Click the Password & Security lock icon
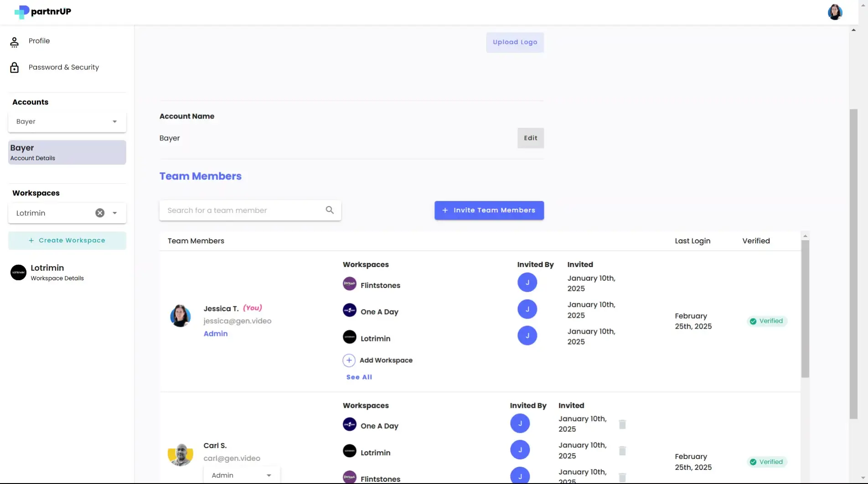 (x=14, y=67)
